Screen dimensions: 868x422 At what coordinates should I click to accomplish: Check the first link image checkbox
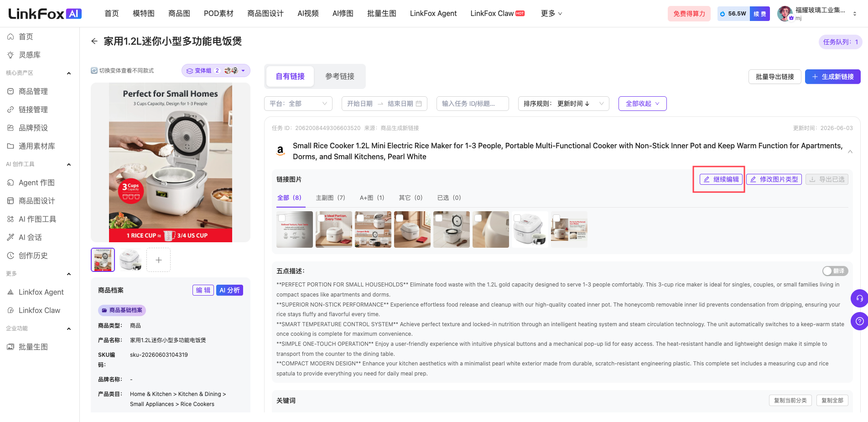pyautogui.click(x=282, y=218)
